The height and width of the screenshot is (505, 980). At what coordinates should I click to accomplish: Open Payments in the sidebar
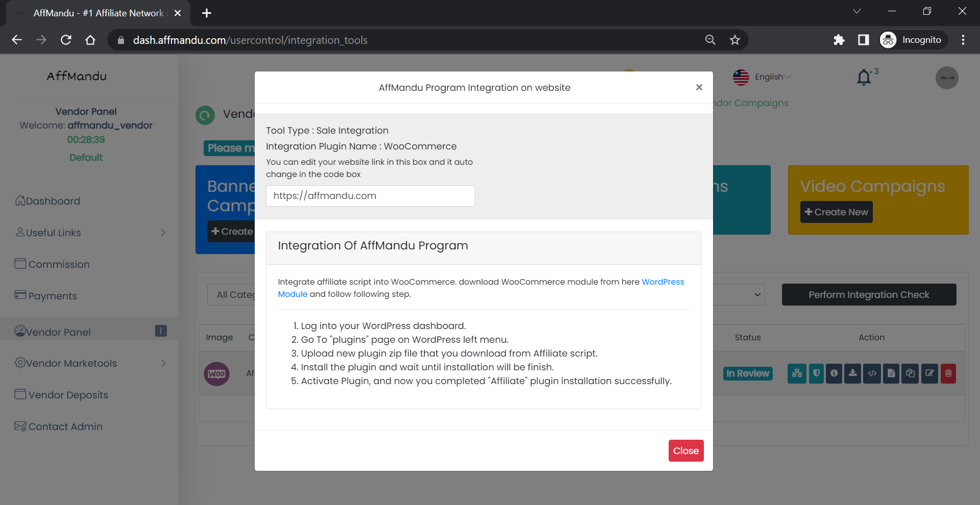[46, 296]
